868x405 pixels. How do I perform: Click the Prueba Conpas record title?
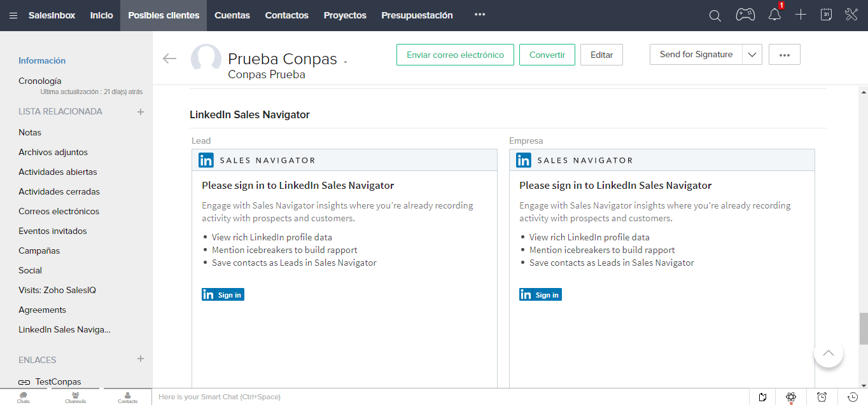coord(283,59)
